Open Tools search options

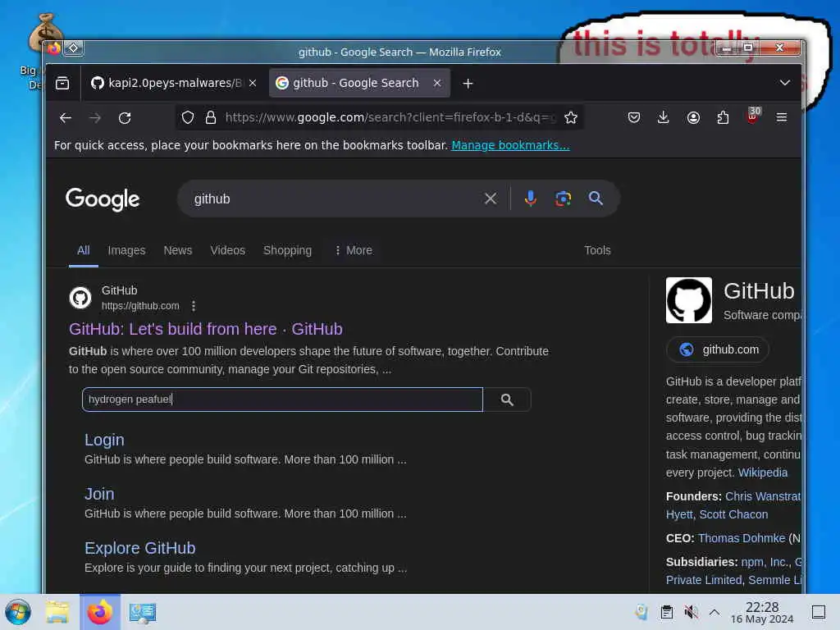(597, 250)
